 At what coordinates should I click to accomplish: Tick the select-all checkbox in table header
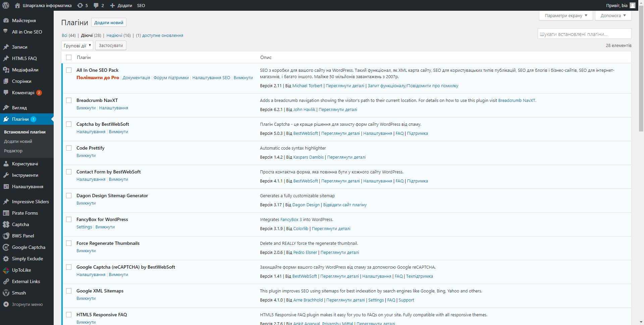tap(69, 57)
